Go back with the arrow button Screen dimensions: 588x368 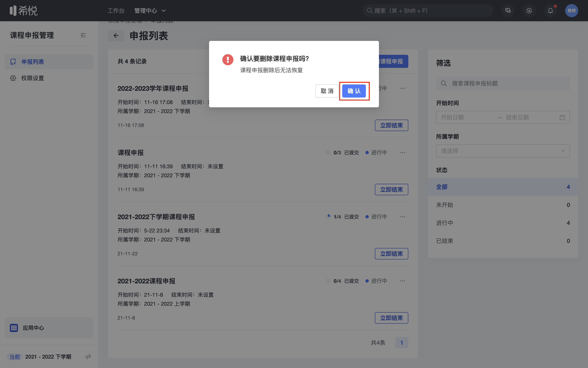[116, 36]
